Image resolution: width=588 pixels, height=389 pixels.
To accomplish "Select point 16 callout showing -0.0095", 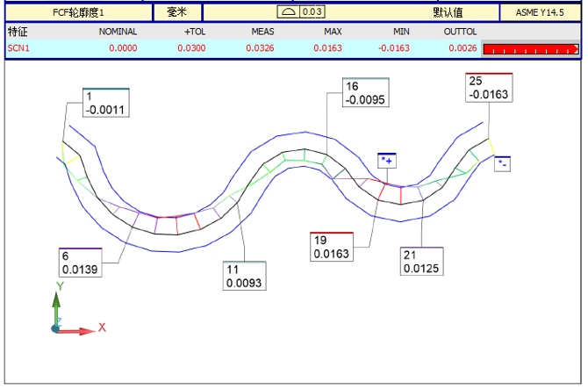I will (365, 93).
